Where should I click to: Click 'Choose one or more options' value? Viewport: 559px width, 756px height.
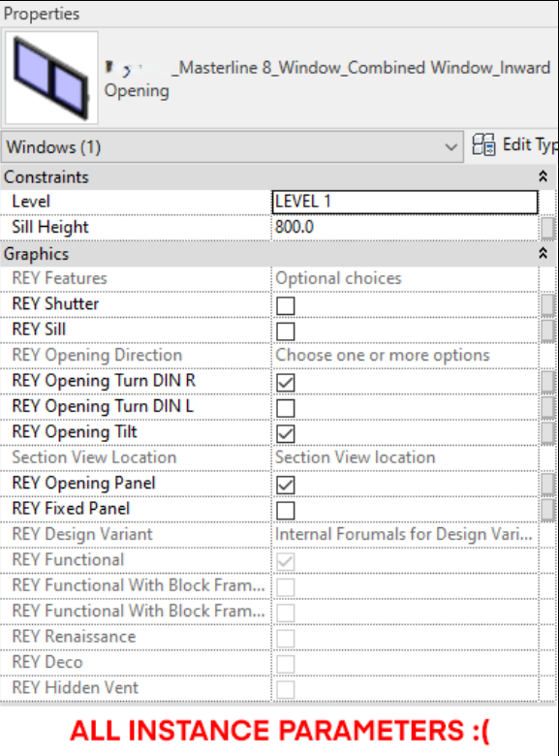[383, 356]
